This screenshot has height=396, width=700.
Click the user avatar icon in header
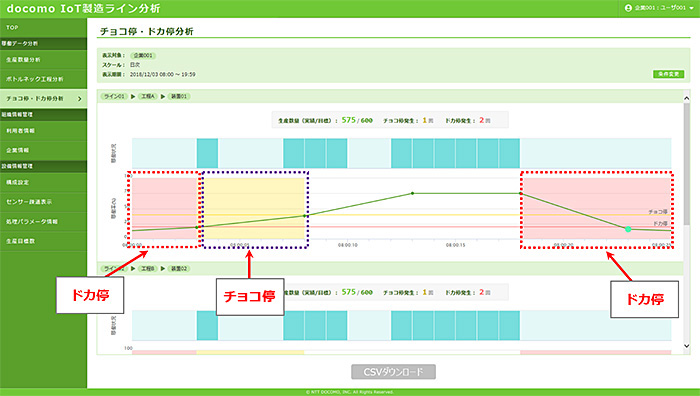[628, 8]
